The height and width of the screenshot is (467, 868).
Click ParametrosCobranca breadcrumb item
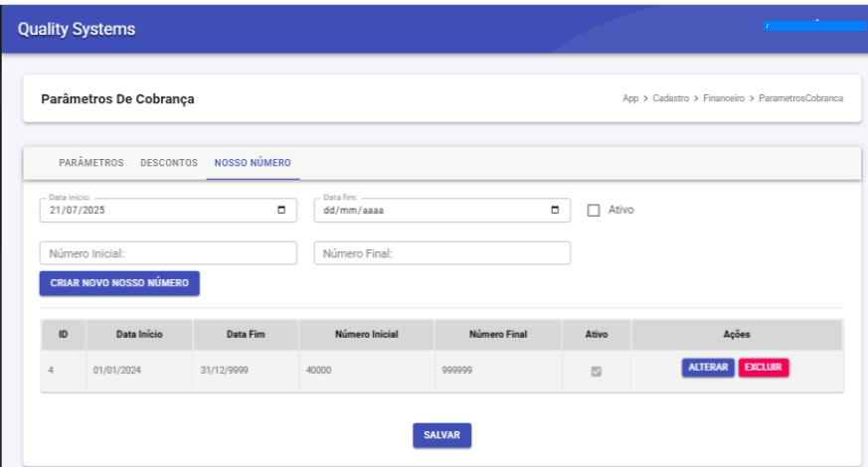click(x=800, y=99)
